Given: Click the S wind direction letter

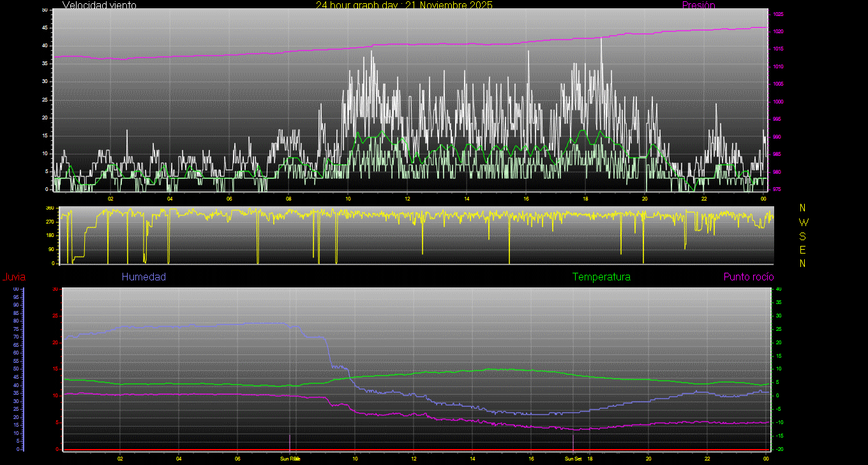Looking at the screenshot, I should [803, 236].
